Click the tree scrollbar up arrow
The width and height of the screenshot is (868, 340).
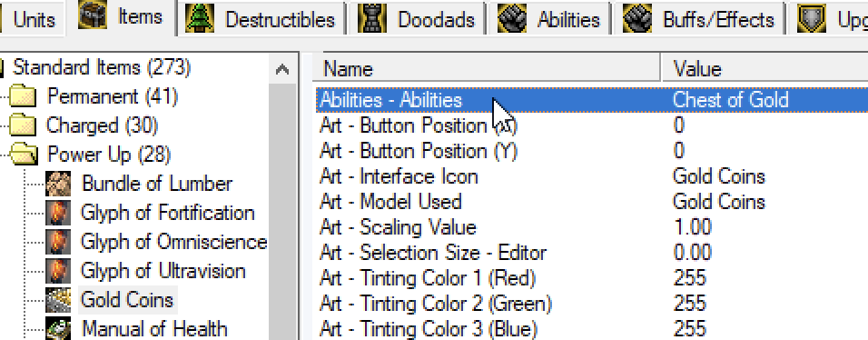pyautogui.click(x=282, y=69)
